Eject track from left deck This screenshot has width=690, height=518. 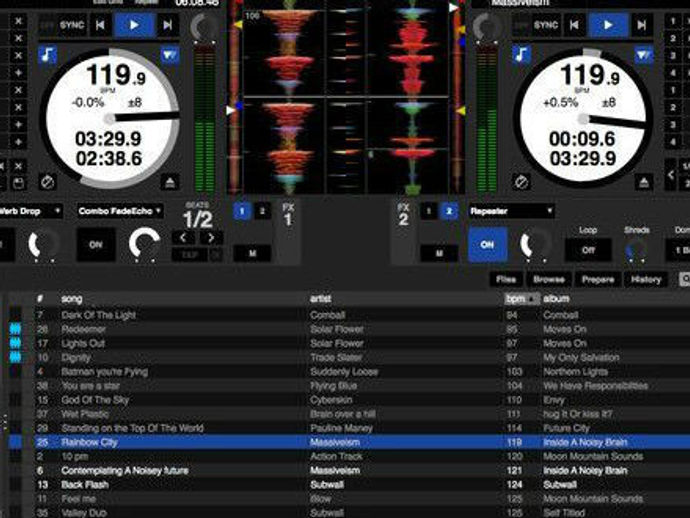(x=169, y=182)
